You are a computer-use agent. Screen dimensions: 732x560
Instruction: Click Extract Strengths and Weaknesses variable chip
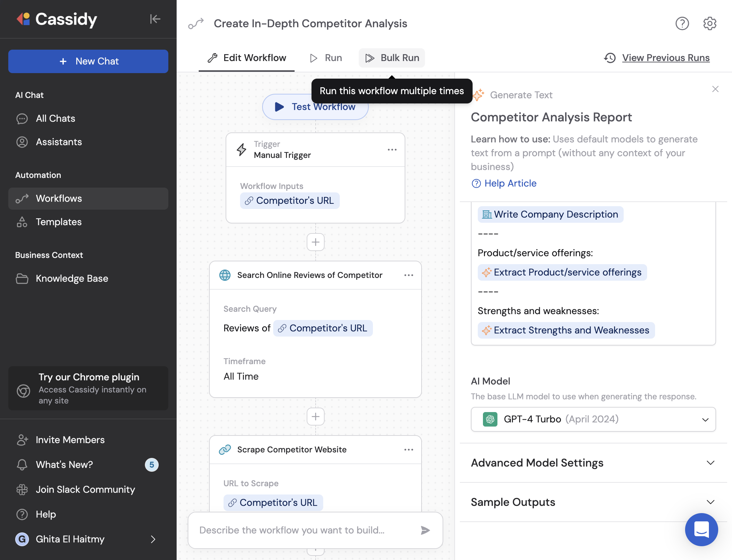(566, 330)
